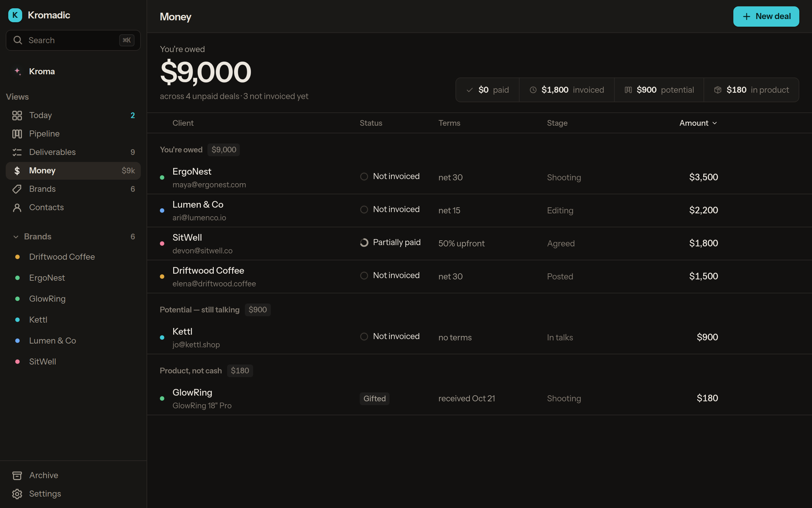Click the New deal button
The height and width of the screenshot is (508, 812).
(766, 17)
